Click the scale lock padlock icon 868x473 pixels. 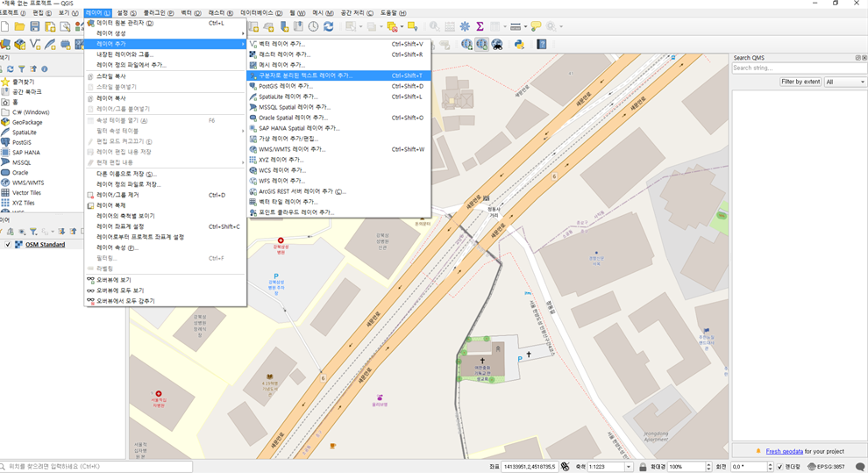pos(643,467)
